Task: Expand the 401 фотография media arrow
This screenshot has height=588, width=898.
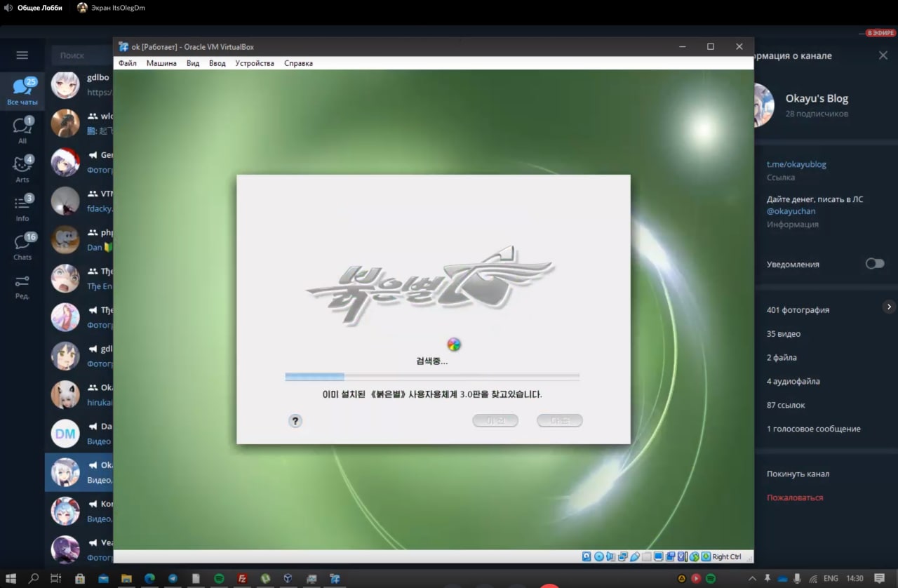Action: [x=889, y=307]
